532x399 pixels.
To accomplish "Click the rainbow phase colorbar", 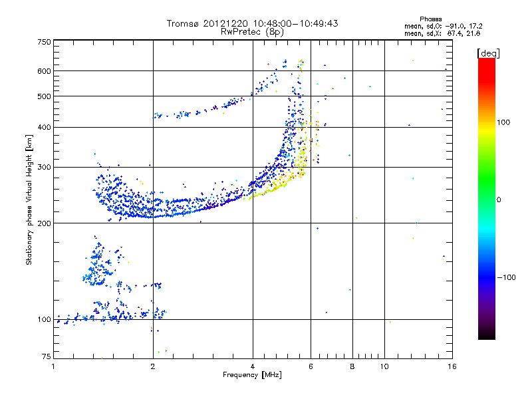I will pos(487,198).
